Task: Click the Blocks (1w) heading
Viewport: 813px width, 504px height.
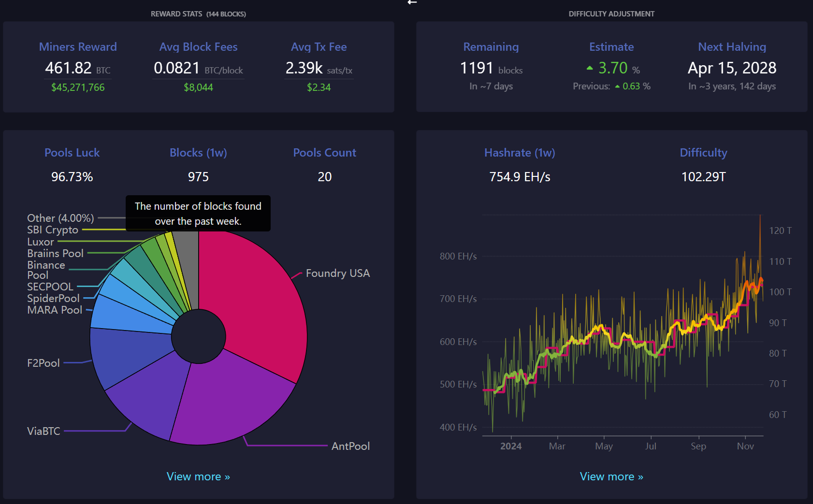Action: 198,153
